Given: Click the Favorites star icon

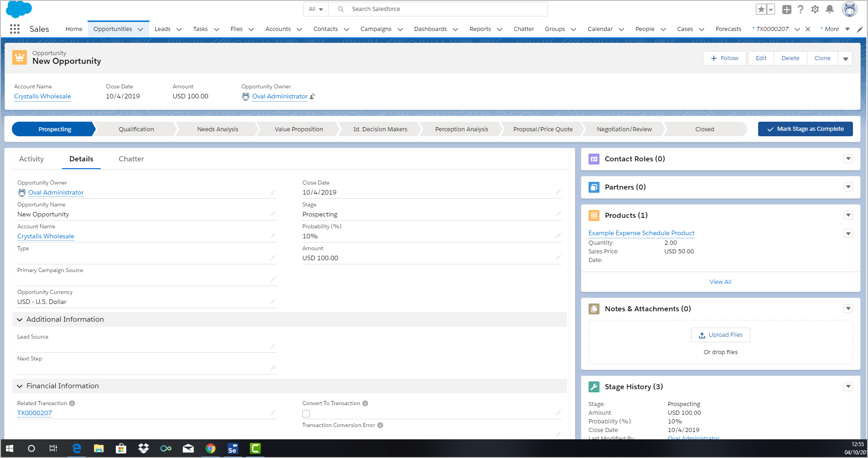Looking at the screenshot, I should point(761,9).
